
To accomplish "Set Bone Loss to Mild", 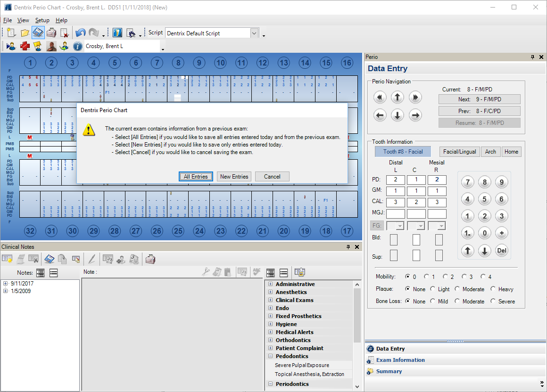I will pyautogui.click(x=433, y=301).
